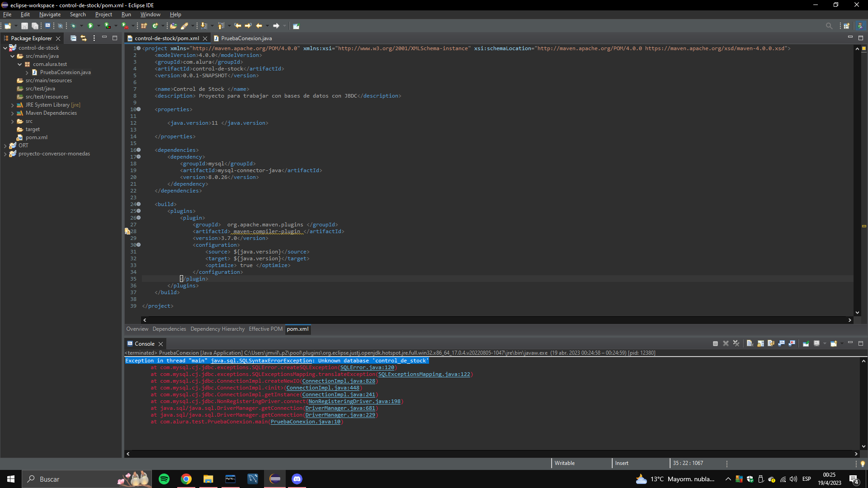Open ConnectionImpl.java:448 link
The image size is (868, 488).
click(x=323, y=388)
